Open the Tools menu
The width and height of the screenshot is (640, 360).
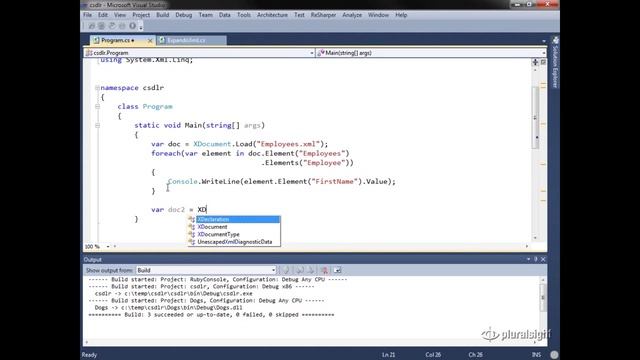coord(244,15)
